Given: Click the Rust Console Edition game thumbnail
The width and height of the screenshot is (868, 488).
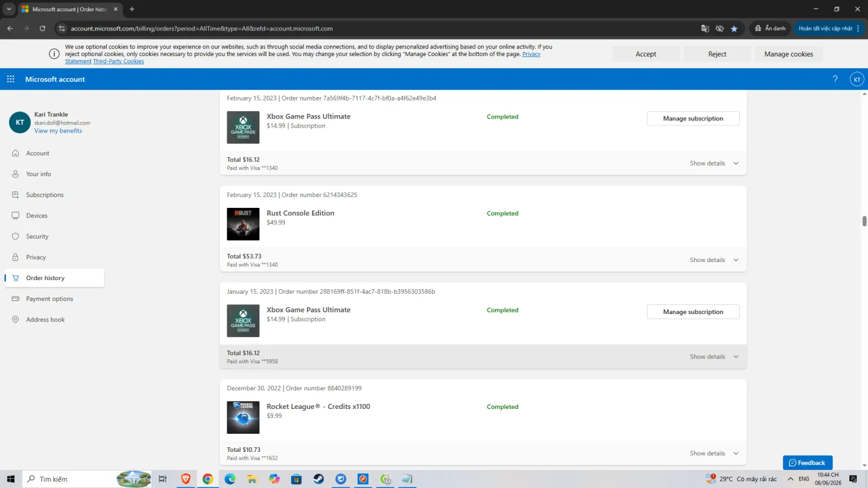Looking at the screenshot, I should (x=243, y=224).
